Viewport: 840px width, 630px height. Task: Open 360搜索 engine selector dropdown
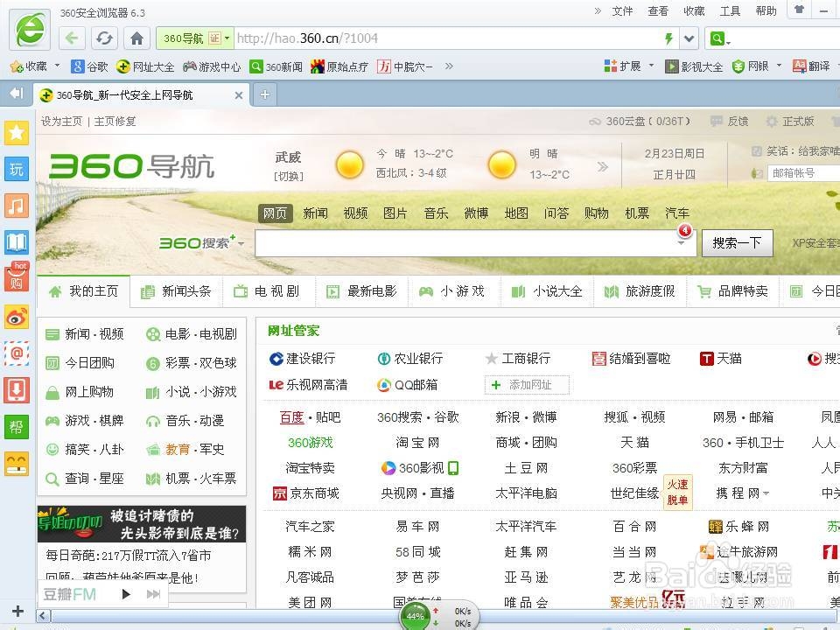[241, 243]
